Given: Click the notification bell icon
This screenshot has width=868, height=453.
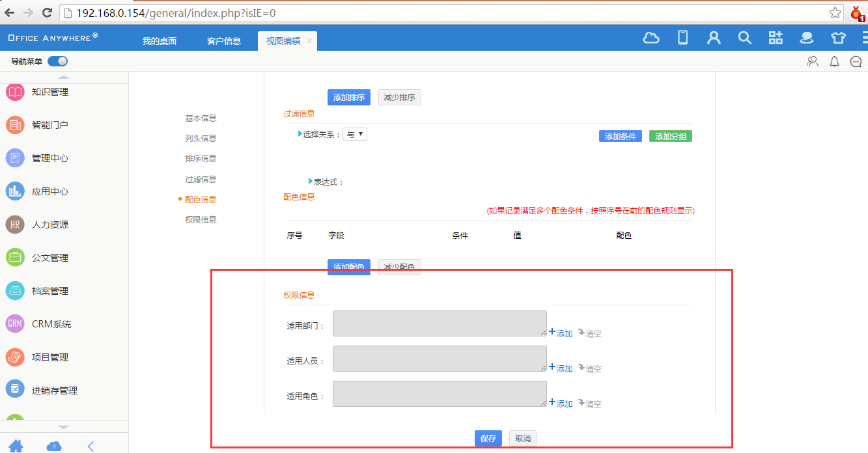Looking at the screenshot, I should pyautogui.click(x=834, y=62).
